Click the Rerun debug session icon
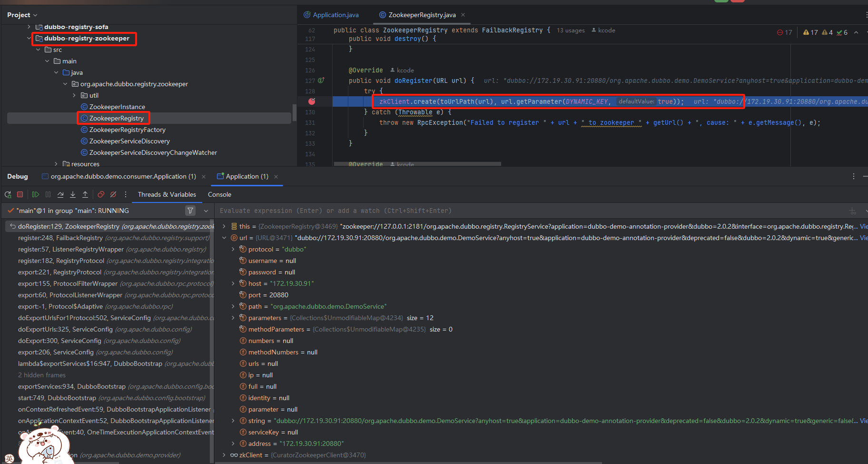The height and width of the screenshot is (464, 868). pos(8,194)
